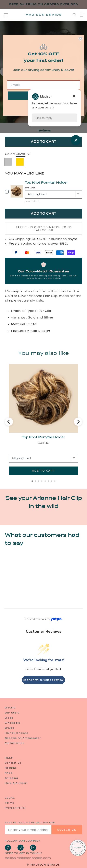Open the Highlighted dropdown beside the checkbox
The height and width of the screenshot is (868, 87).
click(53, 194)
